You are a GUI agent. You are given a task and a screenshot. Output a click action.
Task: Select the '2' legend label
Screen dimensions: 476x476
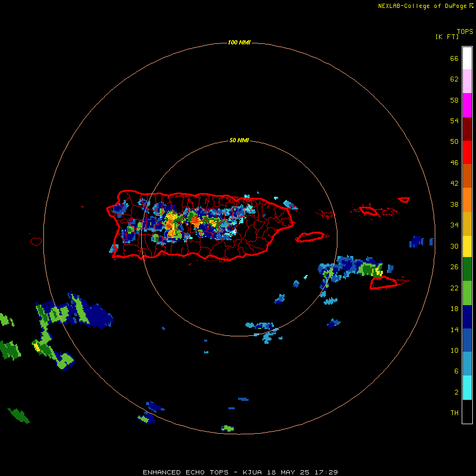[456, 392]
